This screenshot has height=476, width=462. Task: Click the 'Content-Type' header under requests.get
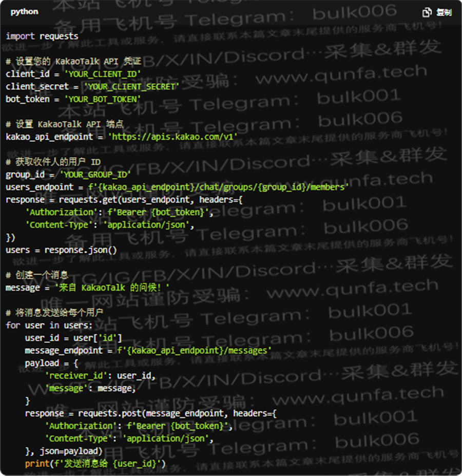[109, 225]
